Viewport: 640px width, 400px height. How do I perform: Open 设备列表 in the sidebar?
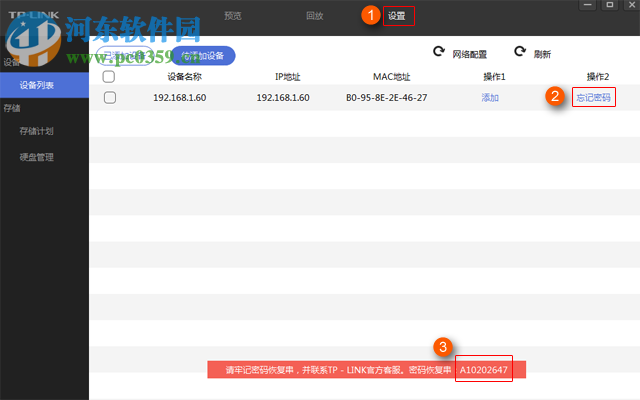pyautogui.click(x=44, y=85)
